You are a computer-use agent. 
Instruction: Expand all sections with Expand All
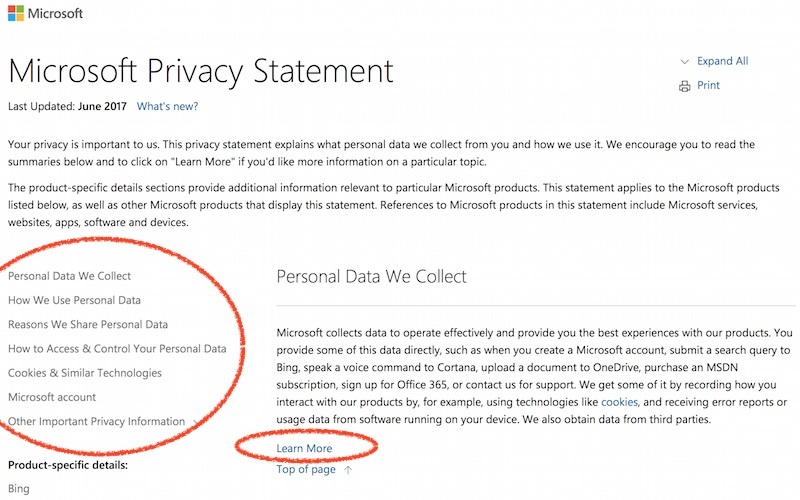(722, 61)
